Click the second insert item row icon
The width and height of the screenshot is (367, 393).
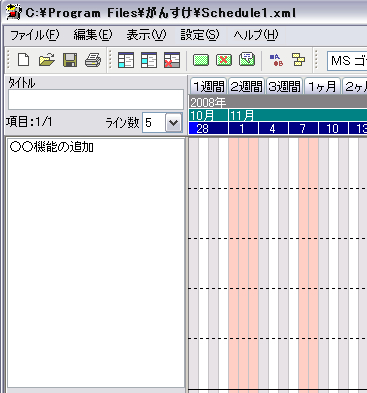pyautogui.click(x=149, y=60)
